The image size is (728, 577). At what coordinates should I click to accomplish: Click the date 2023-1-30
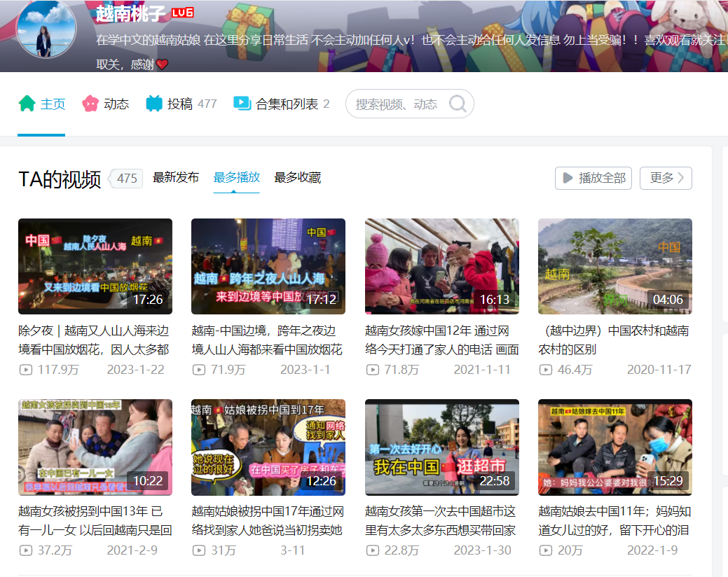(x=482, y=550)
